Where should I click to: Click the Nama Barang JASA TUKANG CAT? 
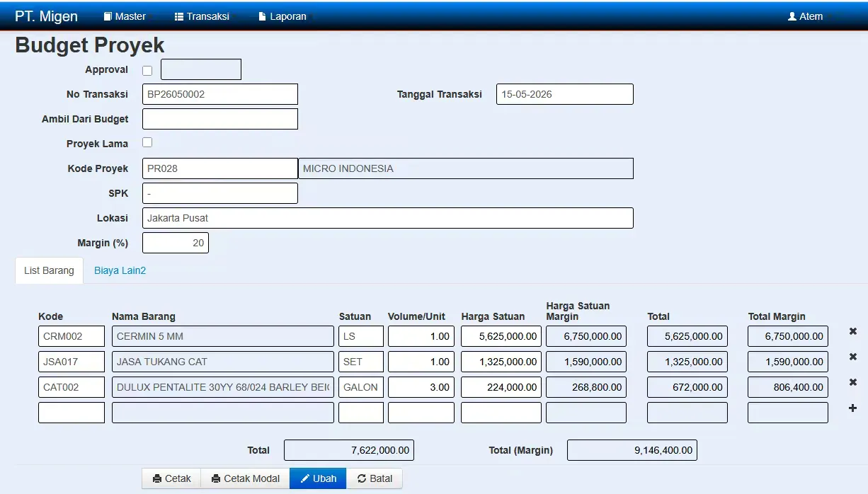click(x=223, y=362)
